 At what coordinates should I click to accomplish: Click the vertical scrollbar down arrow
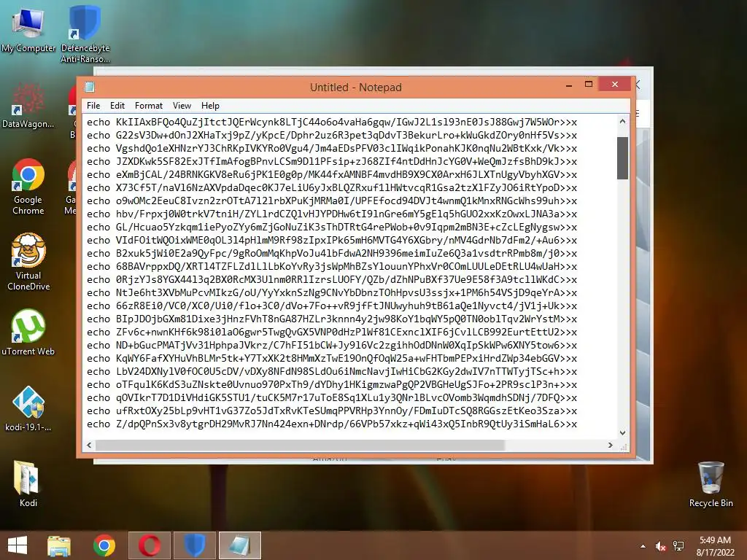click(622, 433)
